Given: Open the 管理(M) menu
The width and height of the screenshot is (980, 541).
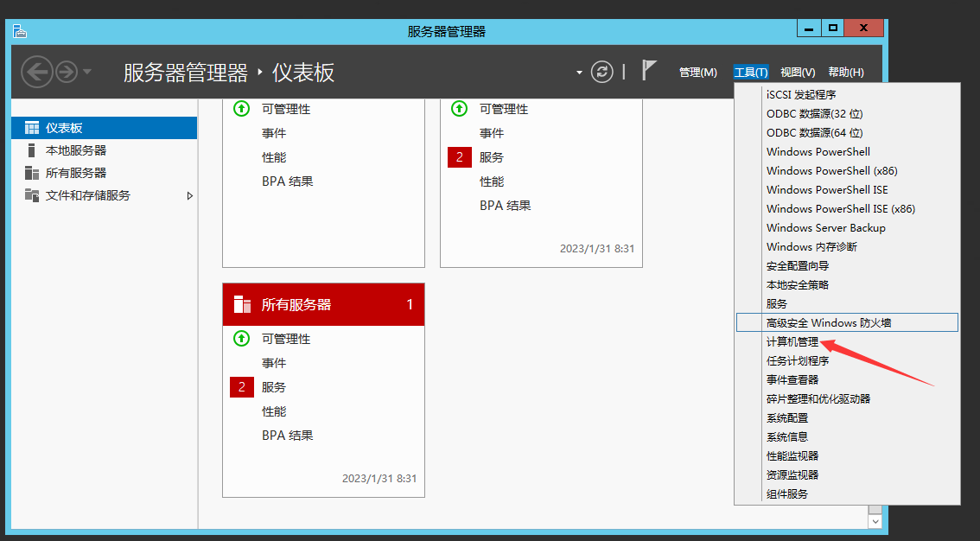Looking at the screenshot, I should [697, 73].
